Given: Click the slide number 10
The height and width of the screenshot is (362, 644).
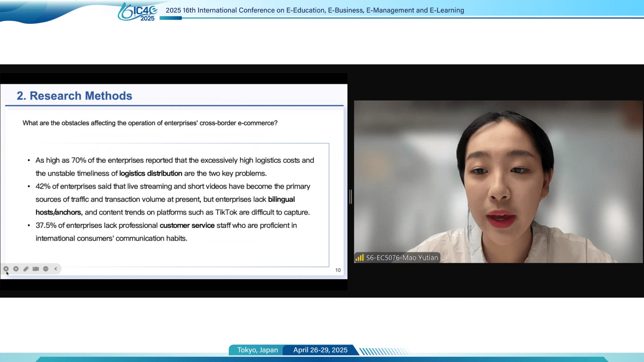Looking at the screenshot, I should (338, 270).
